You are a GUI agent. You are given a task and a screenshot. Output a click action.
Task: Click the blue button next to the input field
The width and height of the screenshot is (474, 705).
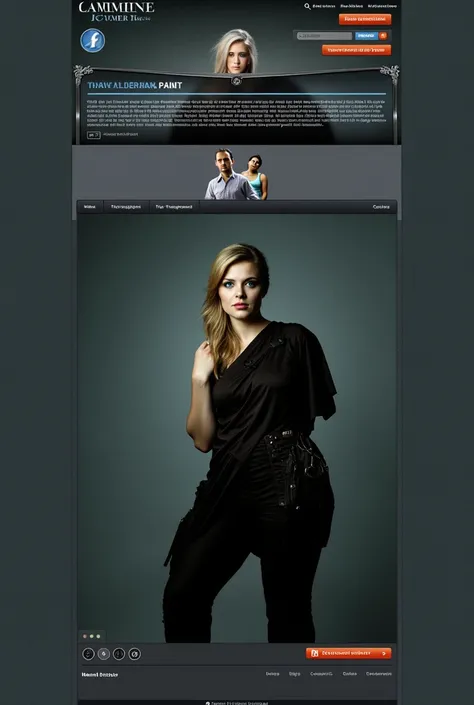(x=366, y=36)
